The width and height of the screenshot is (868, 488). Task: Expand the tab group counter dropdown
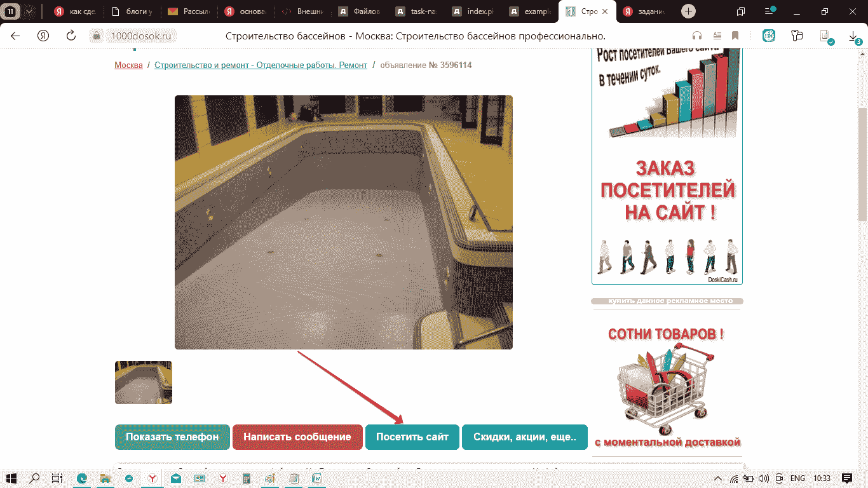pos(29,11)
